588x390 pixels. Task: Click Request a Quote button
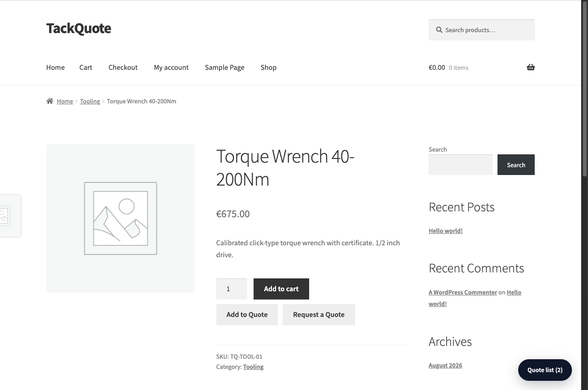tap(319, 315)
